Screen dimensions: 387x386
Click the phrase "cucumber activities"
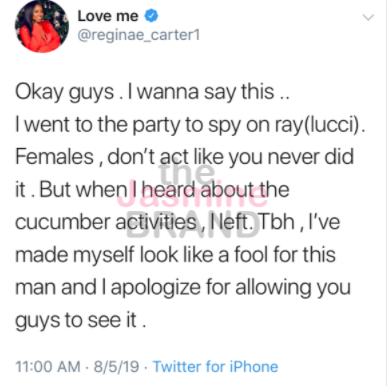[106, 222]
